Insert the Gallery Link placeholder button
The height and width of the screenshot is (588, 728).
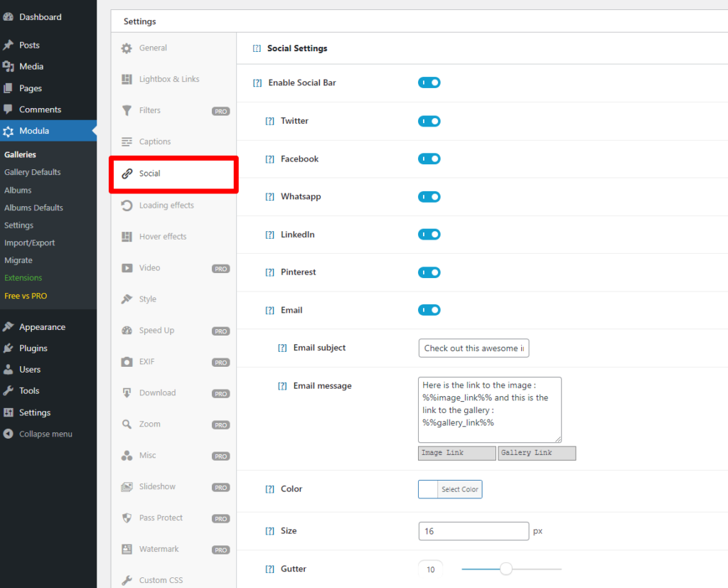536,453
